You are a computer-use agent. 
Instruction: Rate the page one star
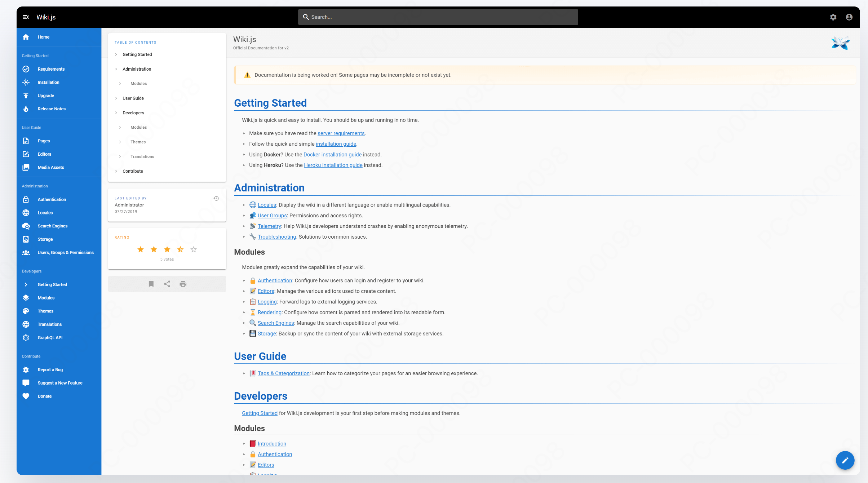click(x=141, y=249)
